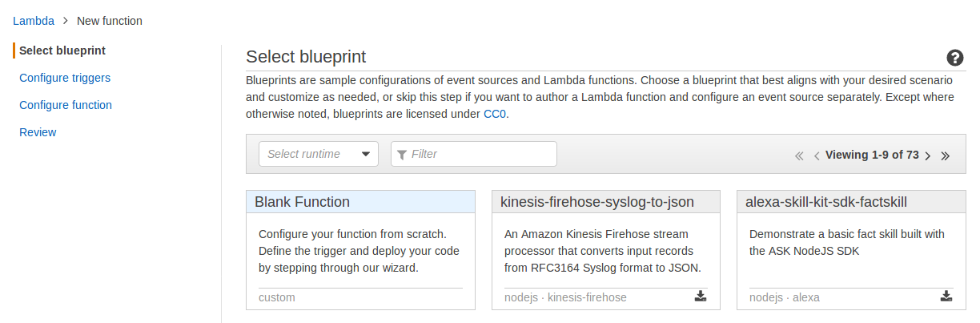Image resolution: width=980 pixels, height=323 pixels.
Task: Go to the Configure function step
Action: [66, 105]
